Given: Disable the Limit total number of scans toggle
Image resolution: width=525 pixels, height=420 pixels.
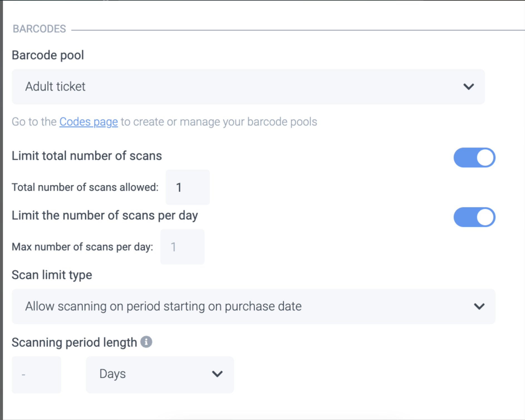Looking at the screenshot, I should 474,158.
